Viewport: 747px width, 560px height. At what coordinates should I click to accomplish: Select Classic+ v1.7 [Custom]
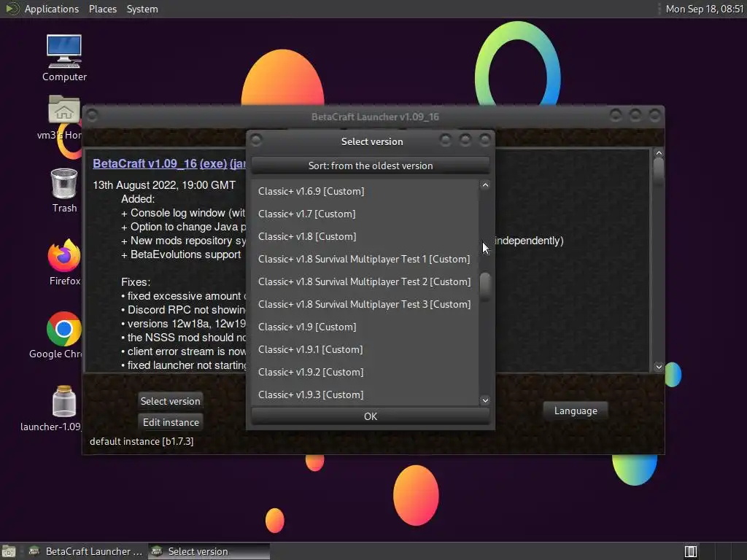coord(365,214)
